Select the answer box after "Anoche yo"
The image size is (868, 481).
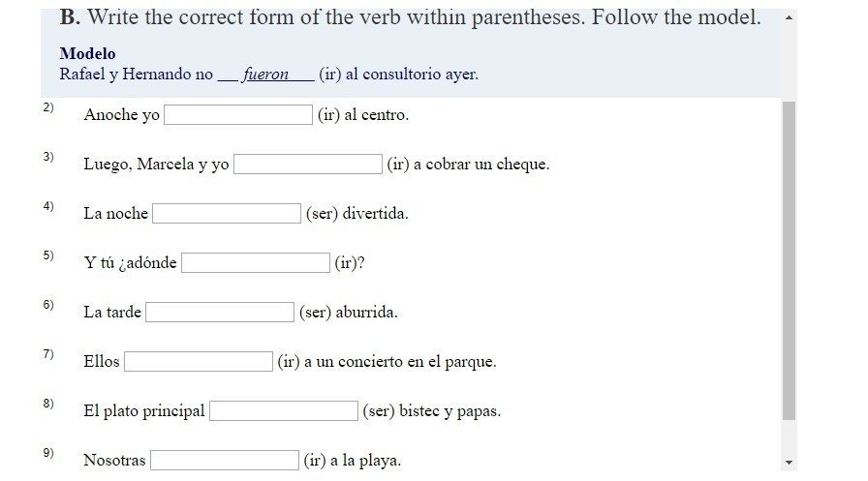[238, 115]
